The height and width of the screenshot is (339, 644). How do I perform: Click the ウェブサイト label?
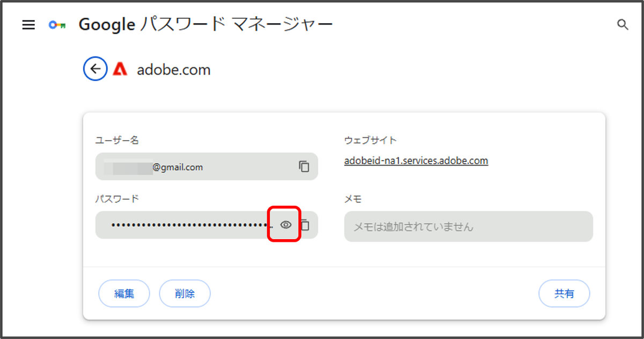[x=370, y=140]
